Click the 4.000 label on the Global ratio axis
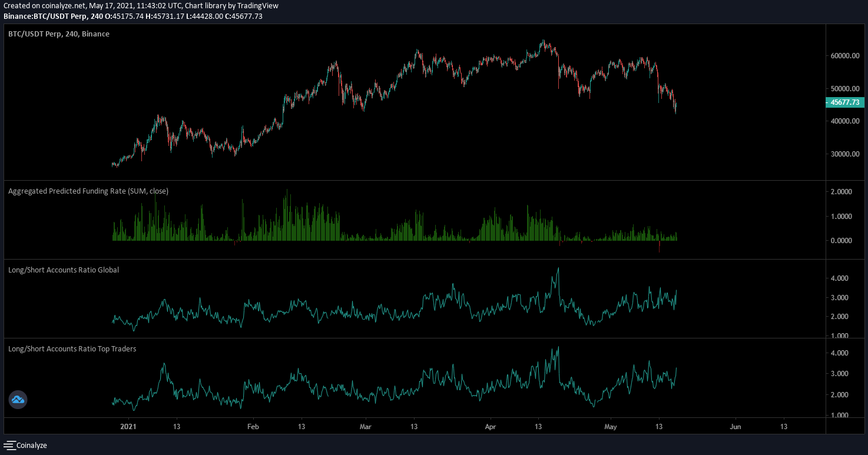This screenshot has width=868, height=455. pos(839,278)
